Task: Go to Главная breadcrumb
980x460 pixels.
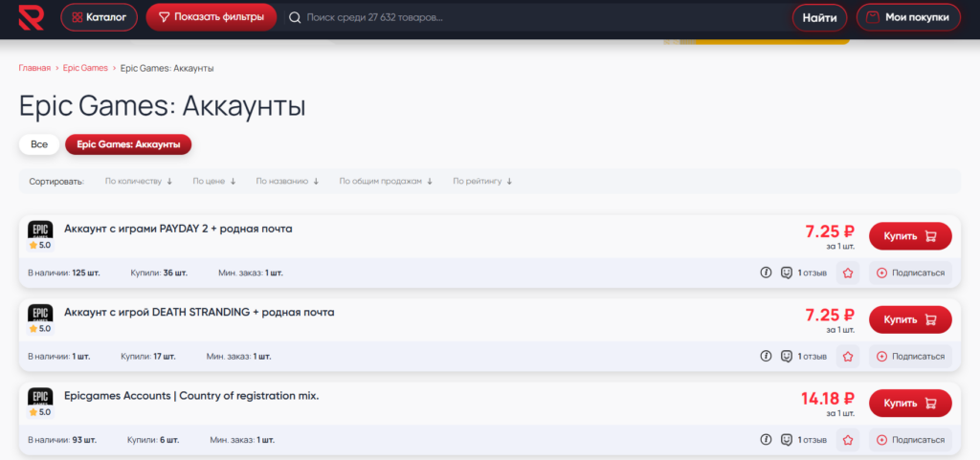Action: tap(34, 68)
